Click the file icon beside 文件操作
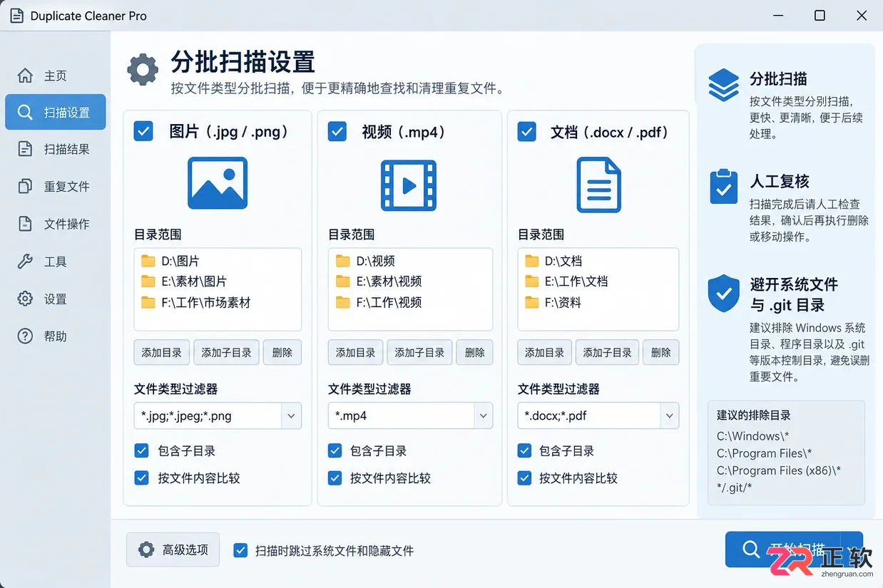883x588 pixels. pyautogui.click(x=25, y=224)
